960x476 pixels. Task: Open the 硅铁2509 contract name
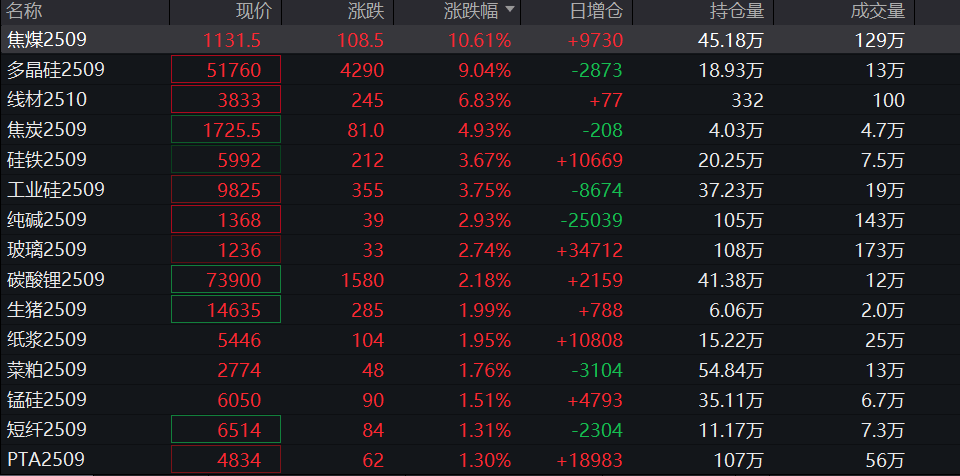coord(47,160)
